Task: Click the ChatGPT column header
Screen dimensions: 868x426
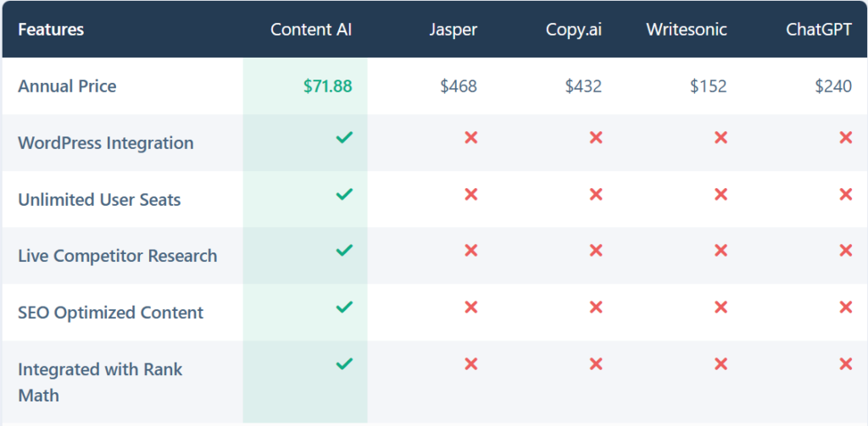Action: click(820, 30)
